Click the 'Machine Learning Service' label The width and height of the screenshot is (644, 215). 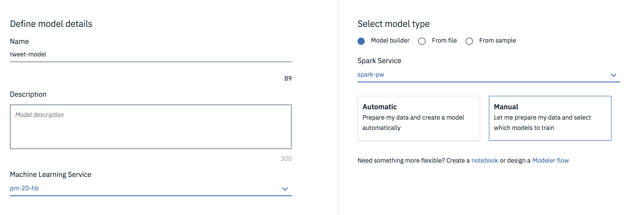coord(51,174)
